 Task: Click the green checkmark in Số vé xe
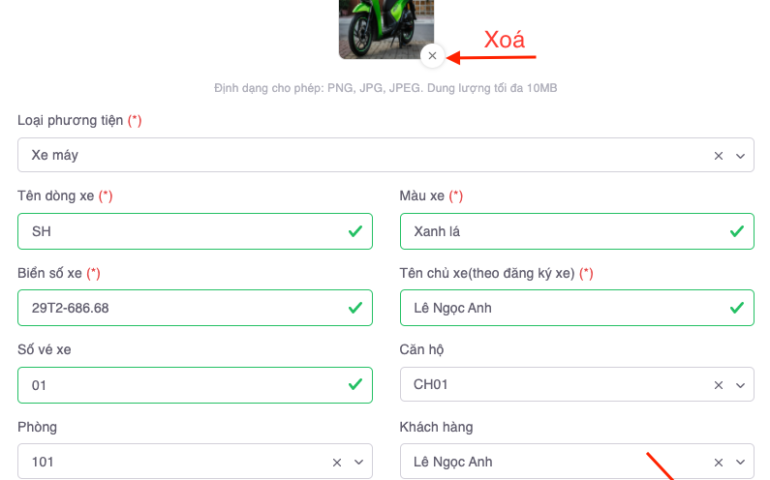355,385
